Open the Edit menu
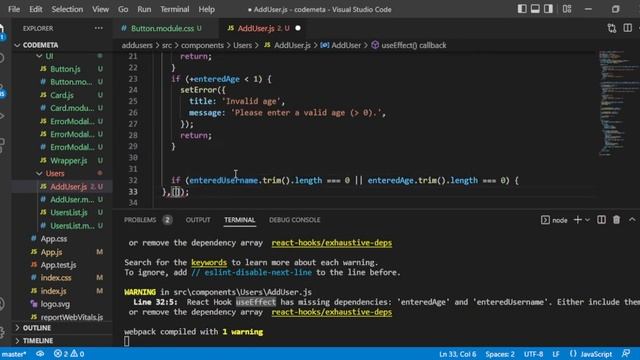Image resolution: width=640 pixels, height=360 pixels. pyautogui.click(x=36, y=9)
